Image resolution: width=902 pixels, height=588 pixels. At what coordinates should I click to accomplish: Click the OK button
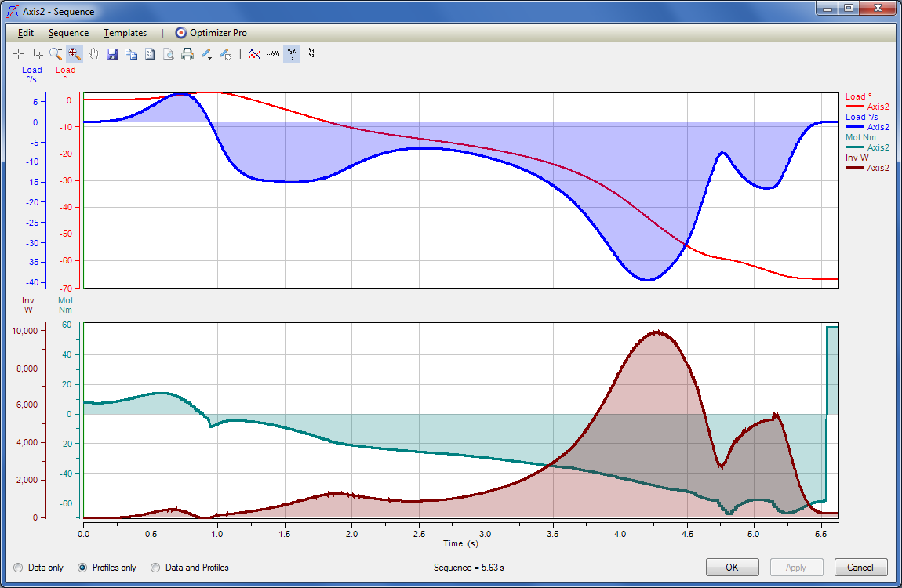[x=732, y=567]
